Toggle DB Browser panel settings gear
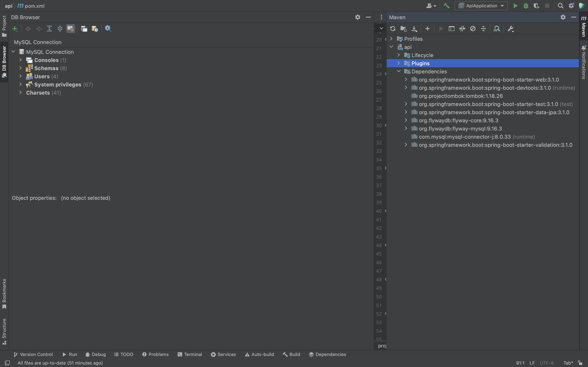This screenshot has height=367, width=588. coord(357,17)
